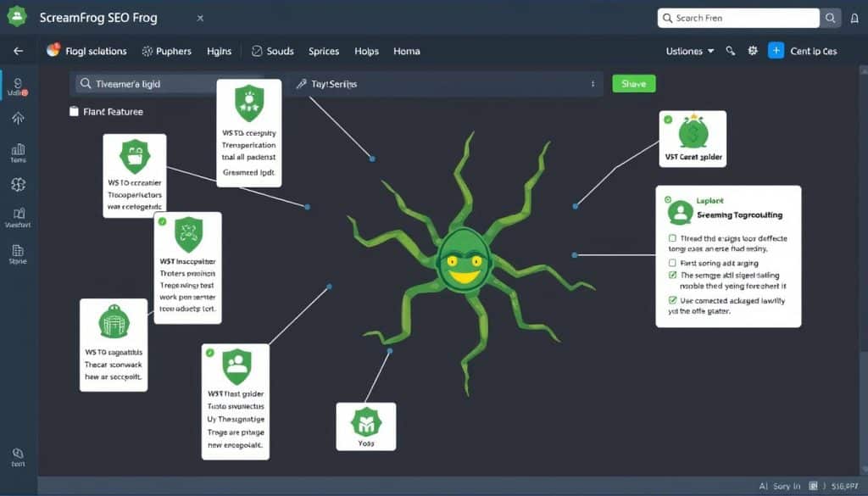
Task: Click the upward arrows sidebar icon
Action: (18, 118)
